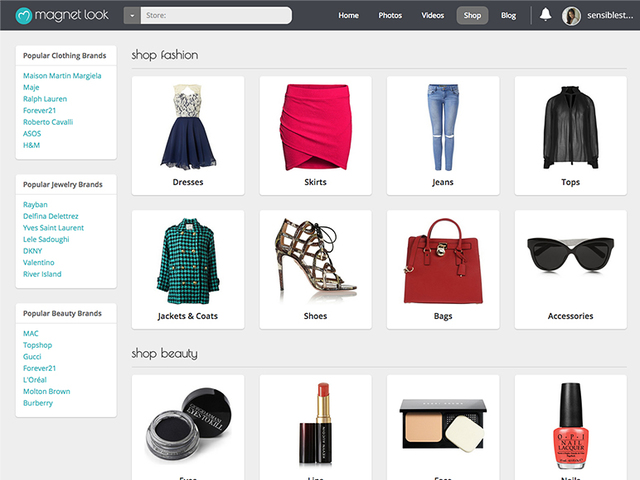
Task: Click the Magnet Look heart logo
Action: (x=24, y=16)
